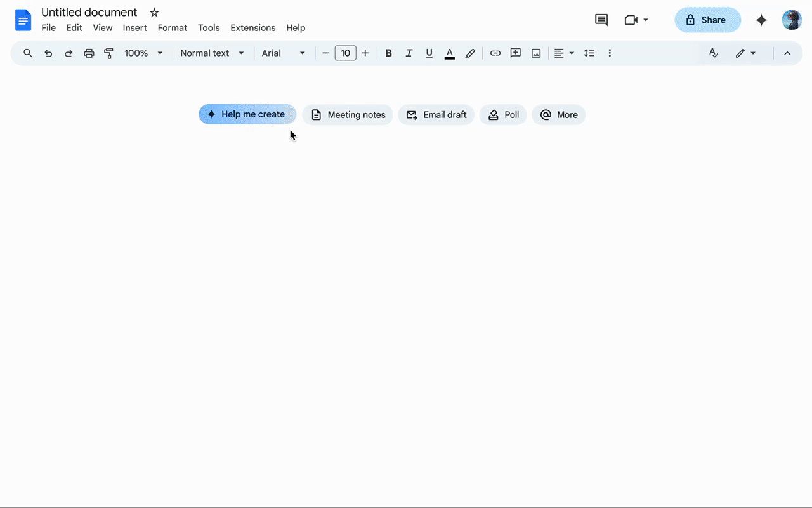This screenshot has width=812, height=508.
Task: Add a comment
Action: (x=516, y=53)
